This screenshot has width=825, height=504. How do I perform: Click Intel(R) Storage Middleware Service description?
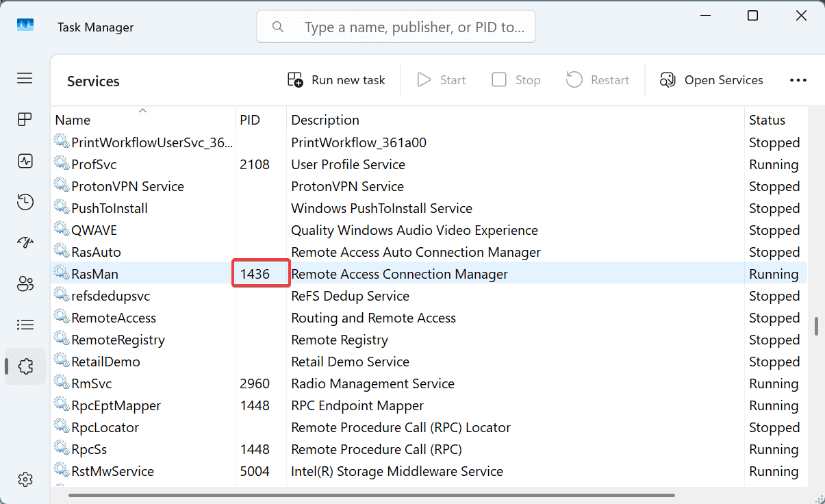tap(397, 471)
